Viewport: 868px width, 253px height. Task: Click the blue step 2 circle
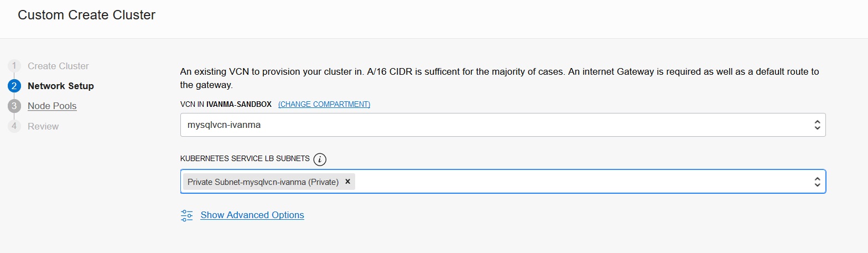tap(14, 86)
